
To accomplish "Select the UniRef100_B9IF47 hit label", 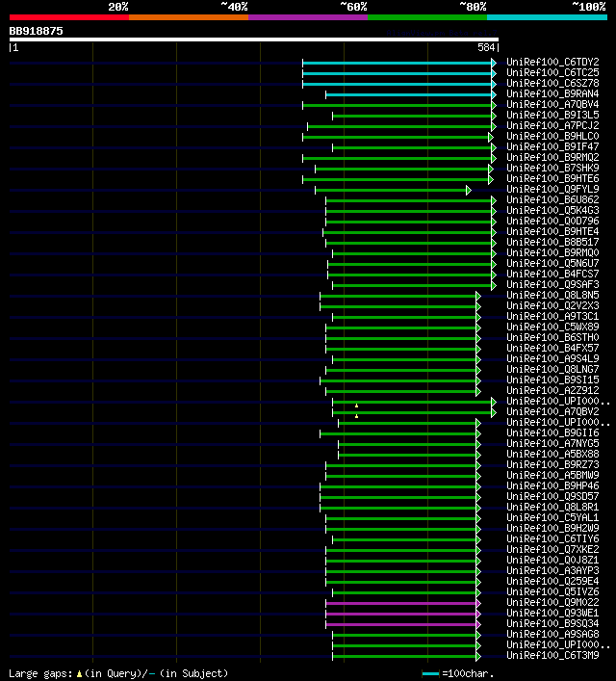I will pyautogui.click(x=552, y=146).
